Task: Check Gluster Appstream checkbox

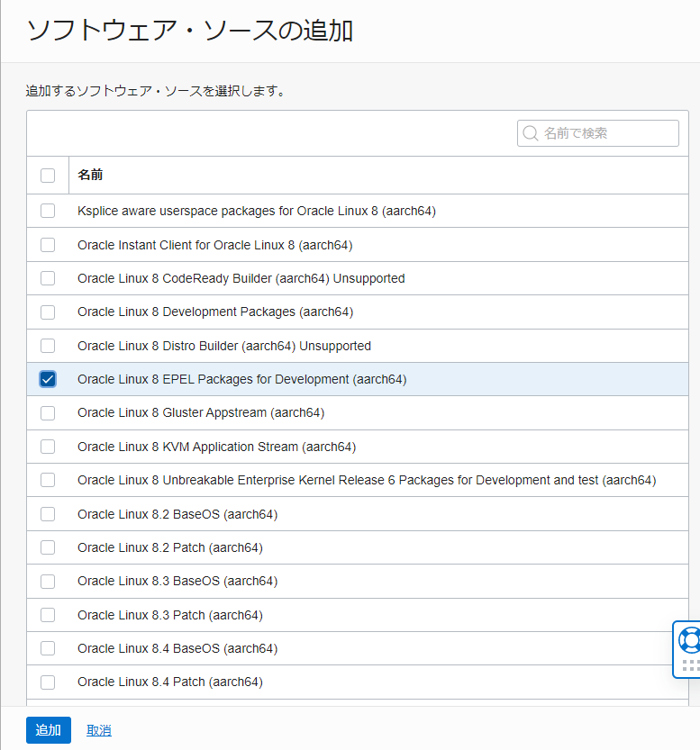Action: [x=48, y=412]
